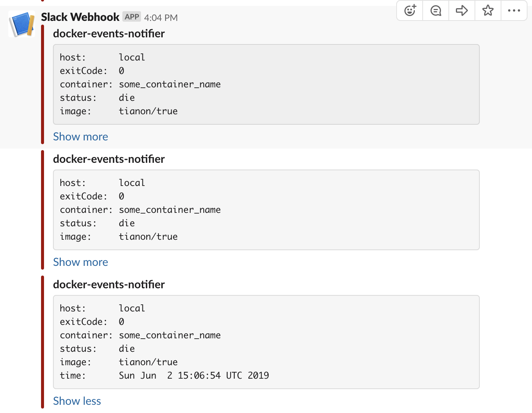Click some_container_name in the second attachment
Viewport: 532px width, 413px height.
coord(170,210)
